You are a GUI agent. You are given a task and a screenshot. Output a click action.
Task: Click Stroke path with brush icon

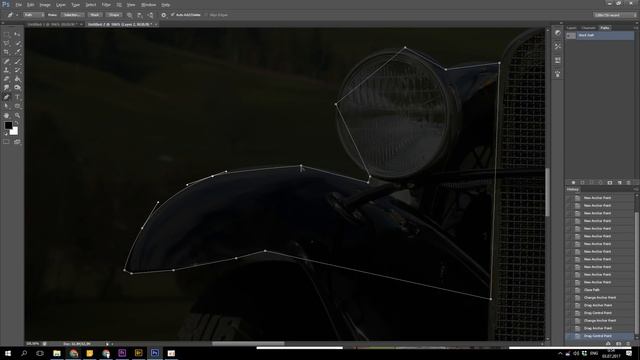582,182
